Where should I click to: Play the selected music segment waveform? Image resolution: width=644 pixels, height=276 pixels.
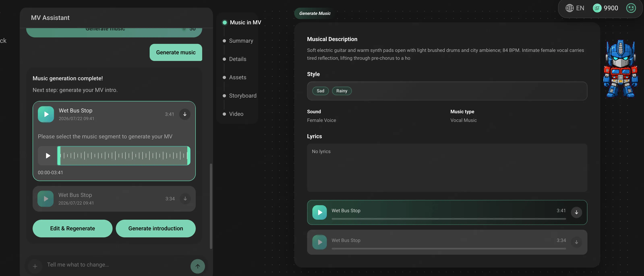coord(48,156)
